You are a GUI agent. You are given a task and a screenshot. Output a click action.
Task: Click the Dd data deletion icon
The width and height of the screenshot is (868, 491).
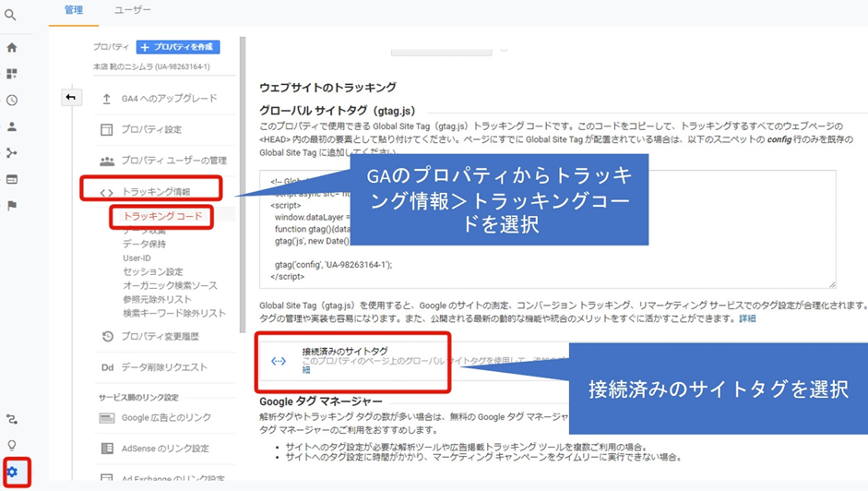pyautogui.click(x=107, y=367)
